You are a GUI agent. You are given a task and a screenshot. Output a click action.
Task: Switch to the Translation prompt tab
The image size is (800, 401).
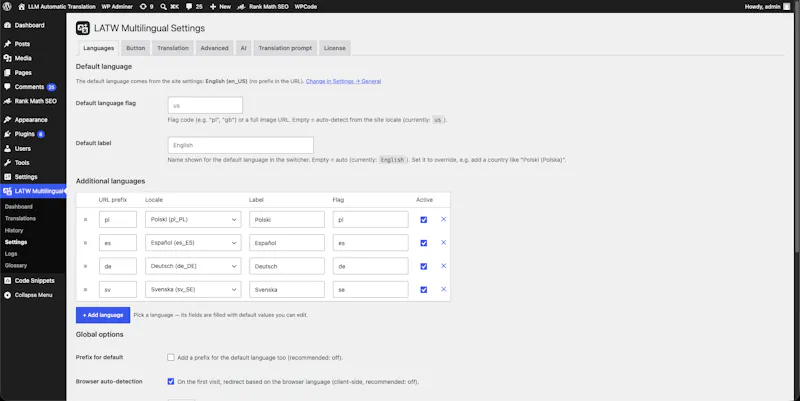click(x=285, y=48)
